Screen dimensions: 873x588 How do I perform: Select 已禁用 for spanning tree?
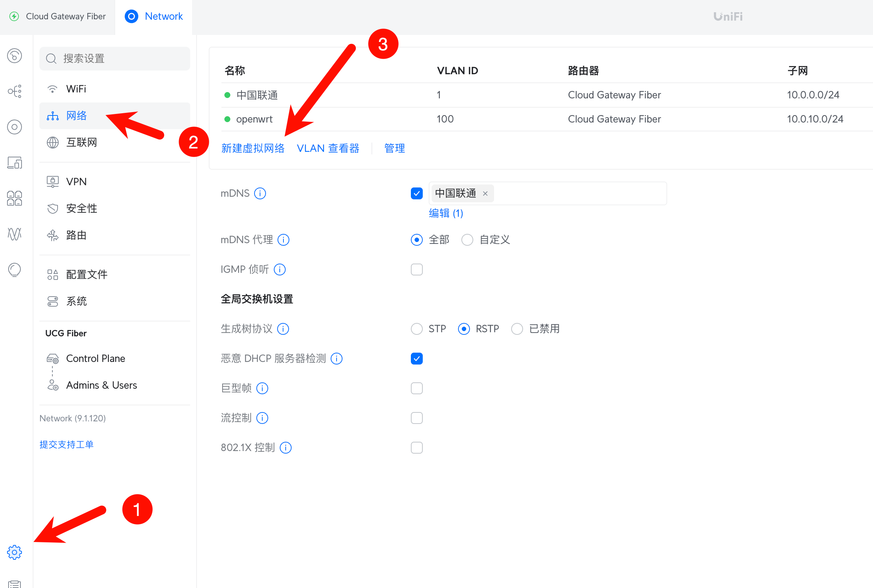[517, 329]
